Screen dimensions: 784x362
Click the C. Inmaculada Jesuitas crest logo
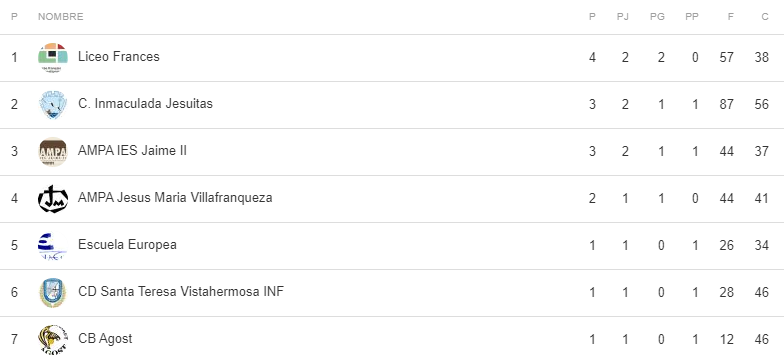pyautogui.click(x=52, y=104)
